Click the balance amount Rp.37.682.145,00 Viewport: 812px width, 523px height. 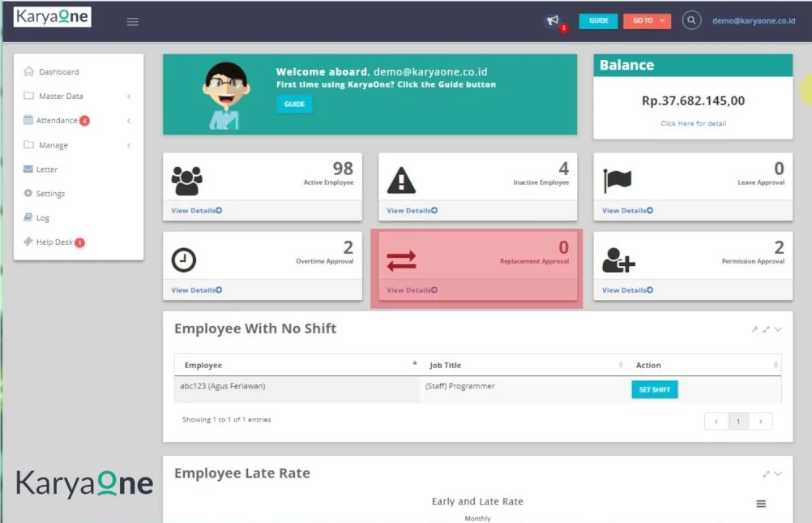(x=693, y=101)
